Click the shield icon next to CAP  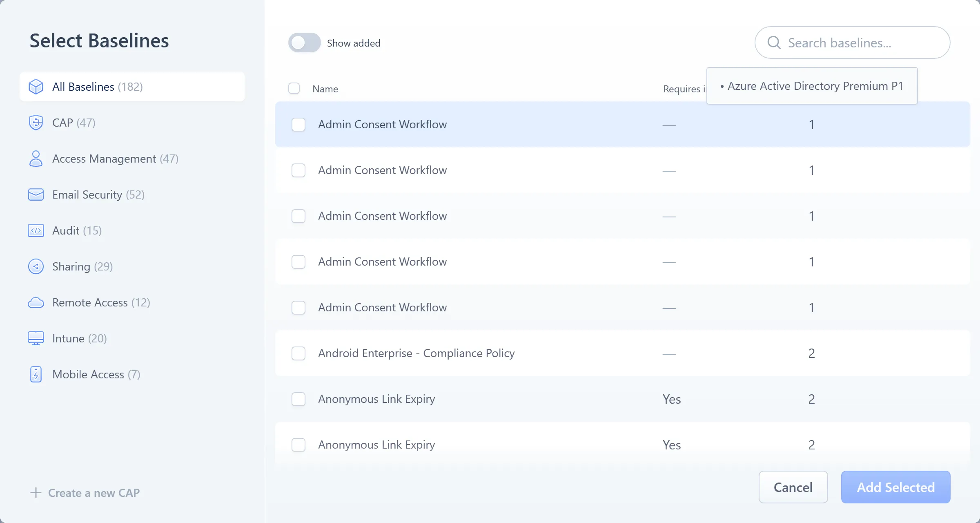(36, 123)
